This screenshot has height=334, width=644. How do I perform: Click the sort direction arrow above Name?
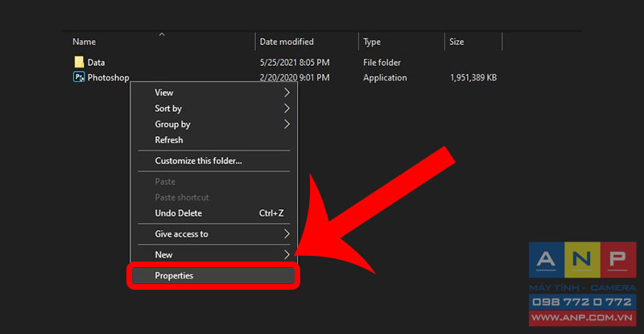(x=162, y=35)
